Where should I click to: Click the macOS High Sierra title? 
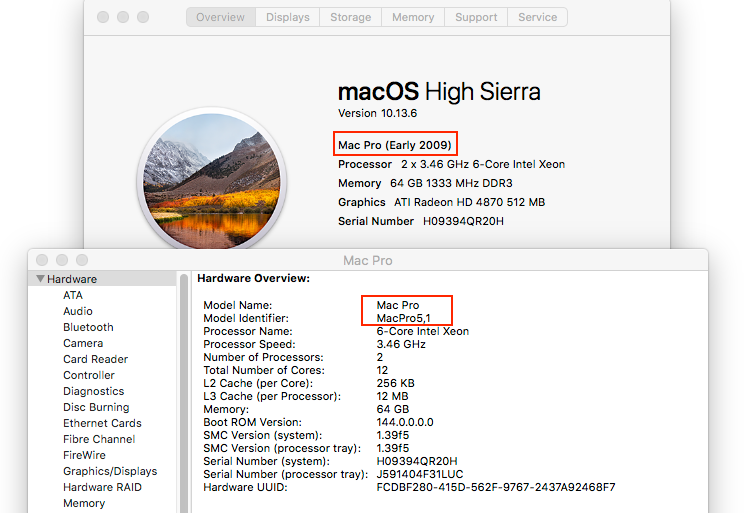tap(439, 91)
